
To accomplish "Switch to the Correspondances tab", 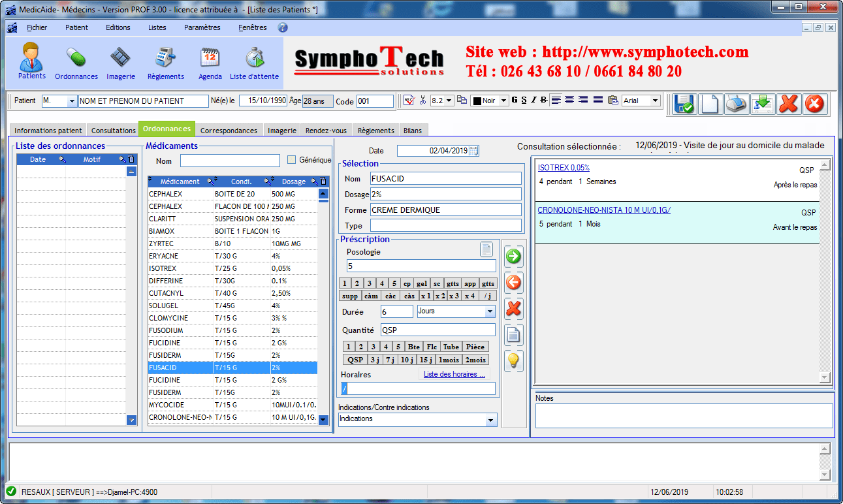I will 229,131.
